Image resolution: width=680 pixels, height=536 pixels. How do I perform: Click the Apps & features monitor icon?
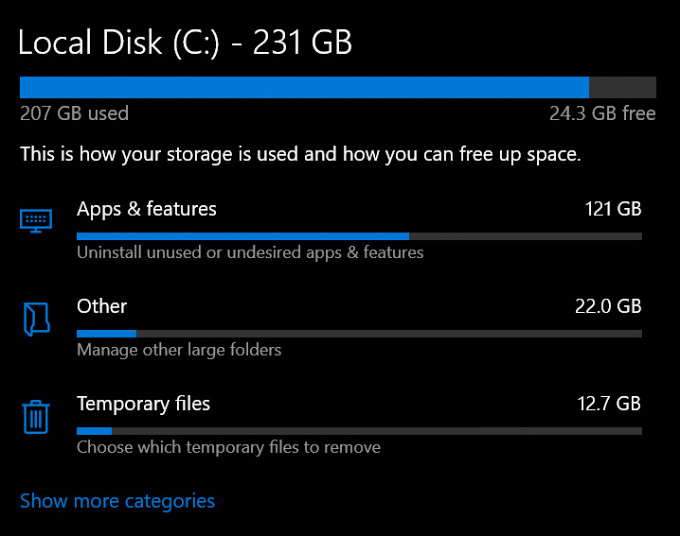pos(36,221)
